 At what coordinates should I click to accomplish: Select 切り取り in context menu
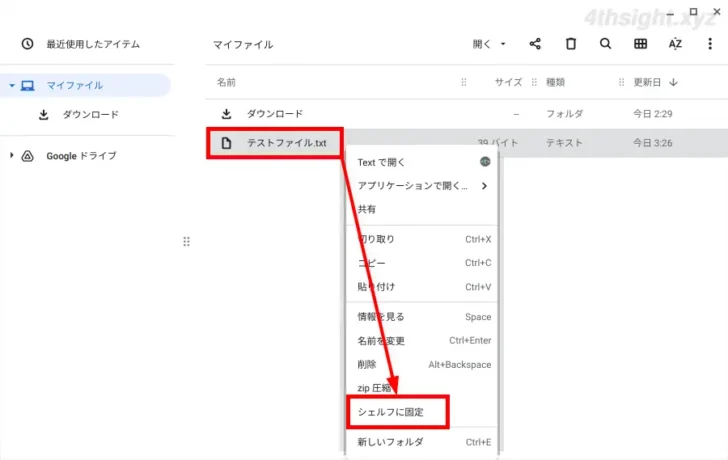(422, 239)
